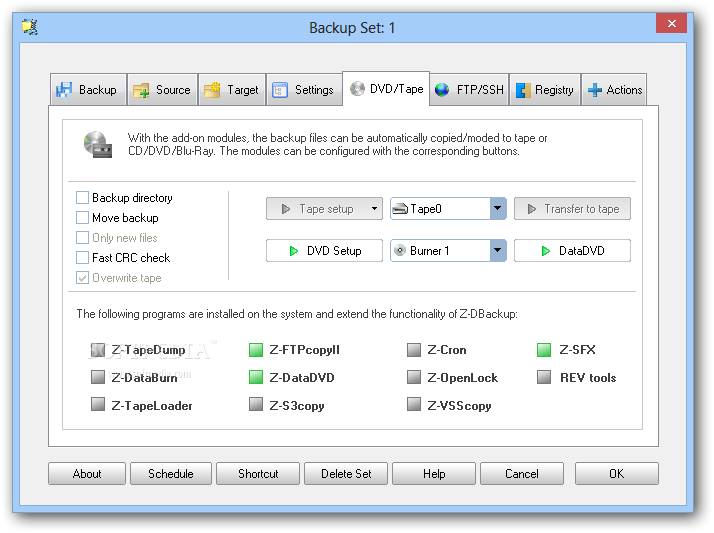
Task: Select the DVD/Tape tab
Action: [x=386, y=88]
